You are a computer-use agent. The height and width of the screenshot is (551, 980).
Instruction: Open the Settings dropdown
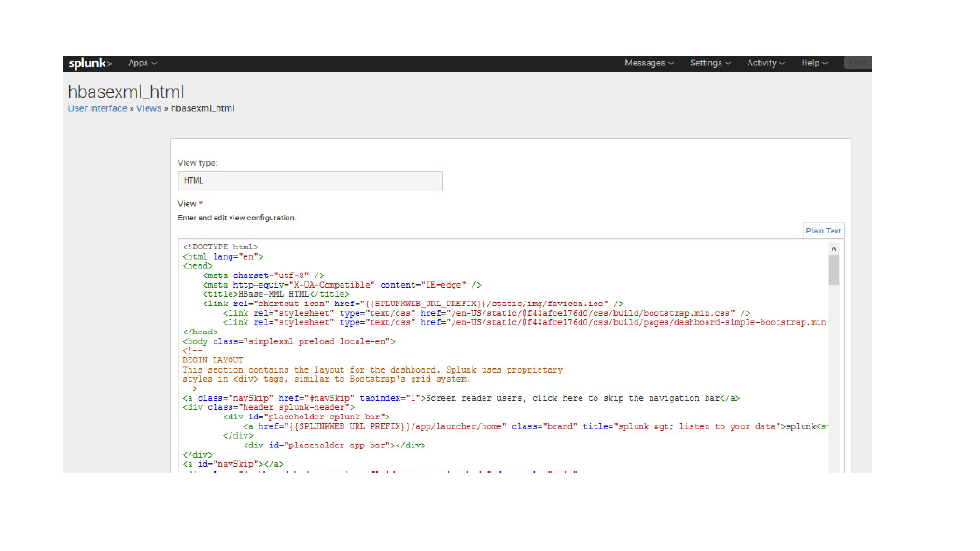pos(710,64)
